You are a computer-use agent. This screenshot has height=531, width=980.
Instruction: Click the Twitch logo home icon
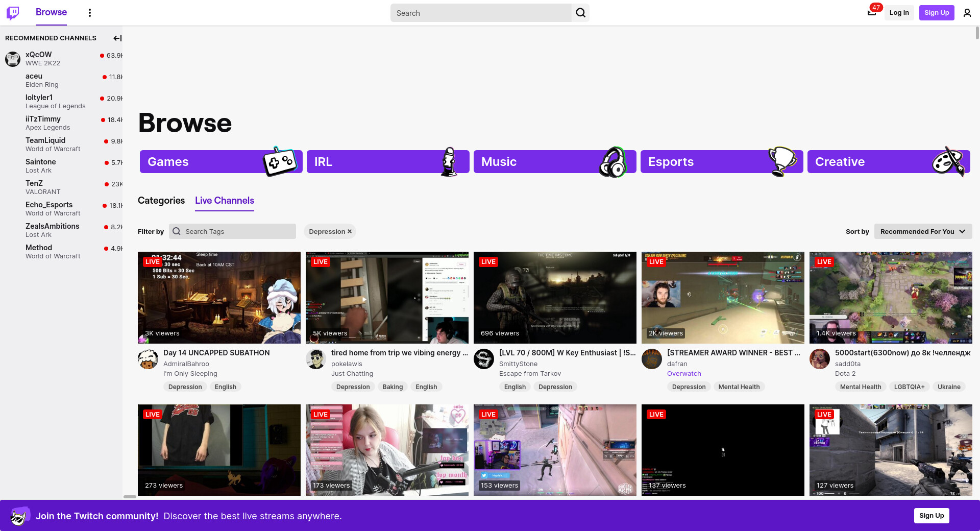point(13,13)
